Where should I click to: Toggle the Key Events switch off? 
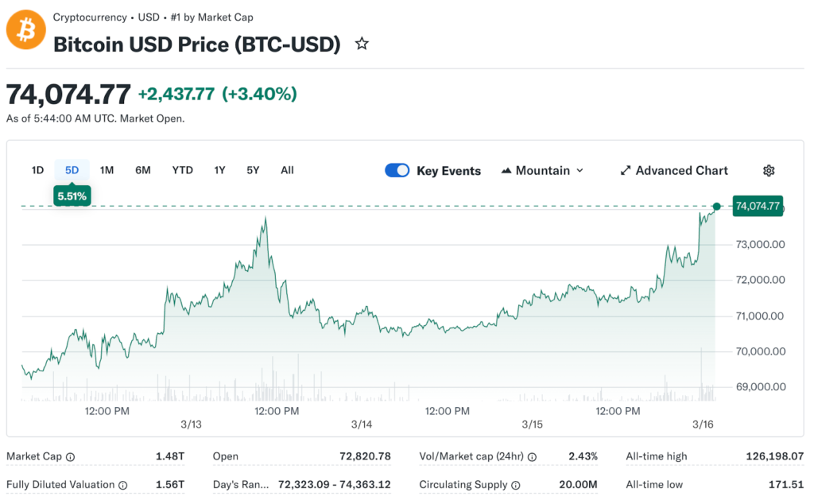397,171
